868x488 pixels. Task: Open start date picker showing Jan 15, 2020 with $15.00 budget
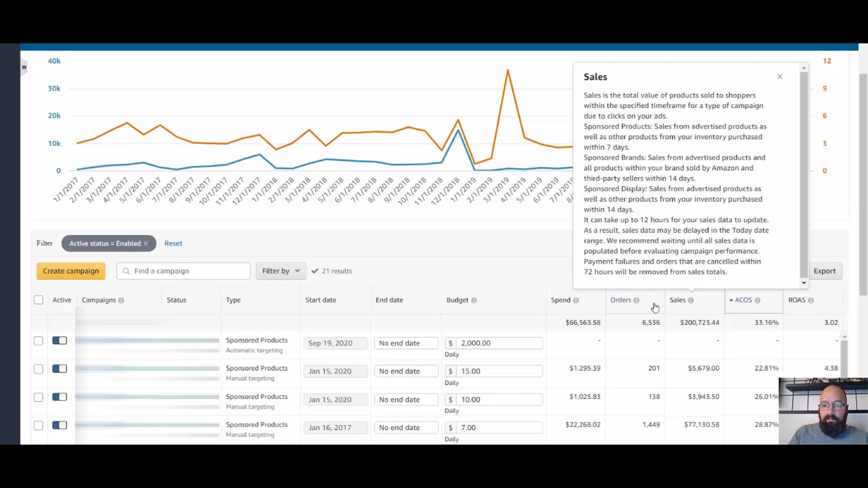335,371
